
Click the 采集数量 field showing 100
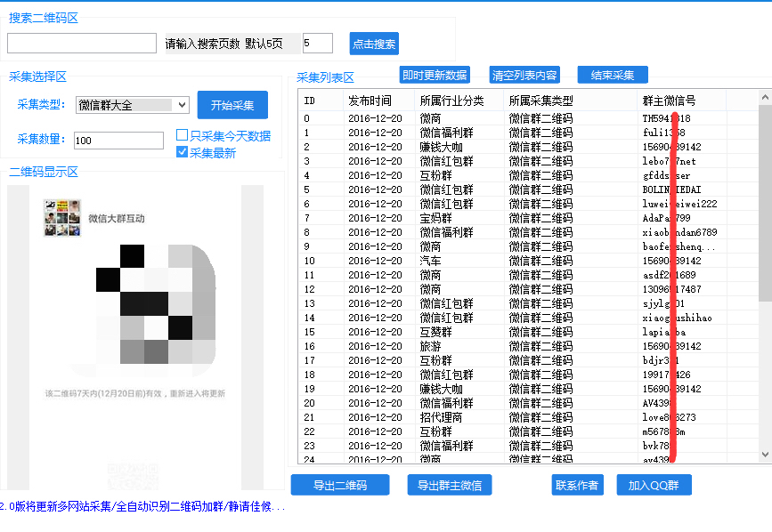(118, 141)
